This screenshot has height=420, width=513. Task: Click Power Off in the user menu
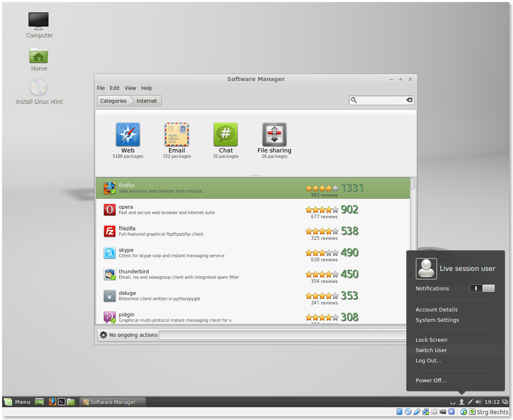(x=431, y=380)
